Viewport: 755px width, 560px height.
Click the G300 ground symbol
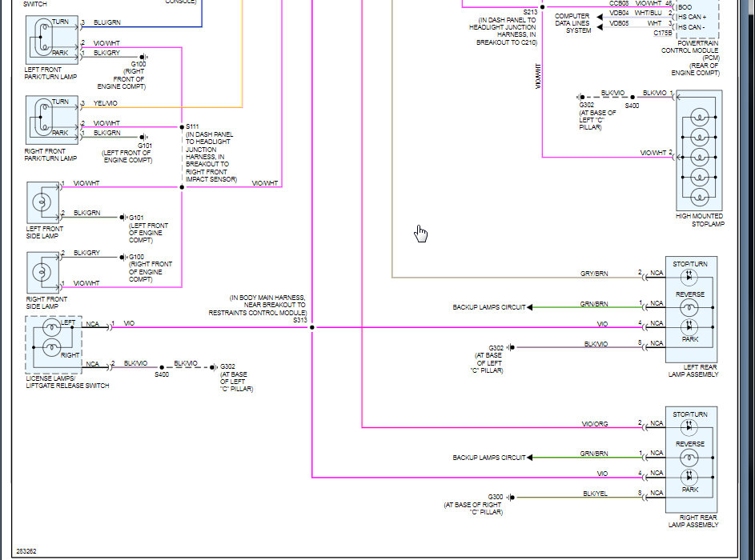(x=510, y=498)
